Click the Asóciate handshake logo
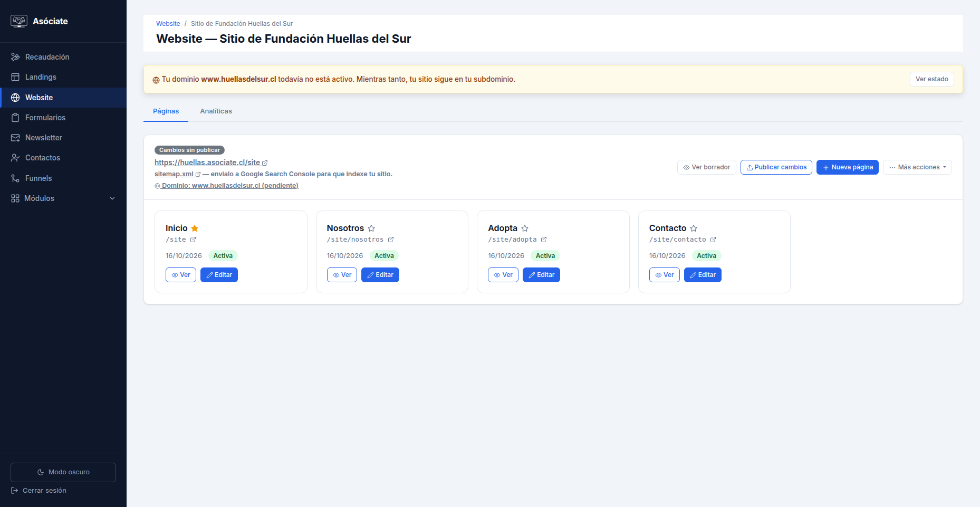The image size is (980, 507). 19,21
